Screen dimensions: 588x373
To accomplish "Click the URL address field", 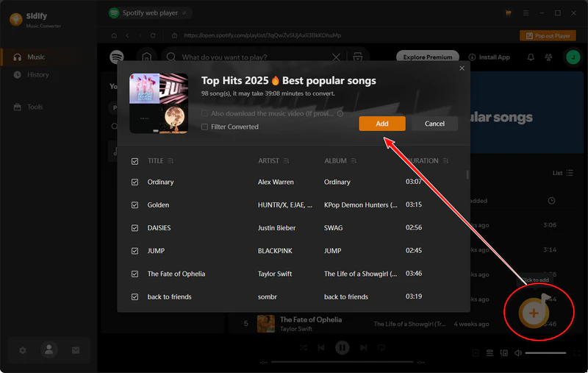I will [x=262, y=35].
